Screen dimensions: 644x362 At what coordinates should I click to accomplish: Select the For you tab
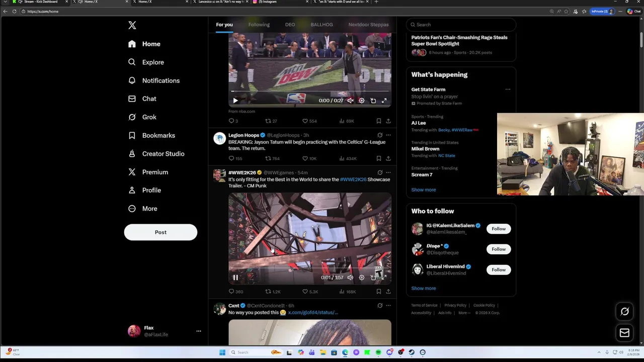click(x=224, y=25)
